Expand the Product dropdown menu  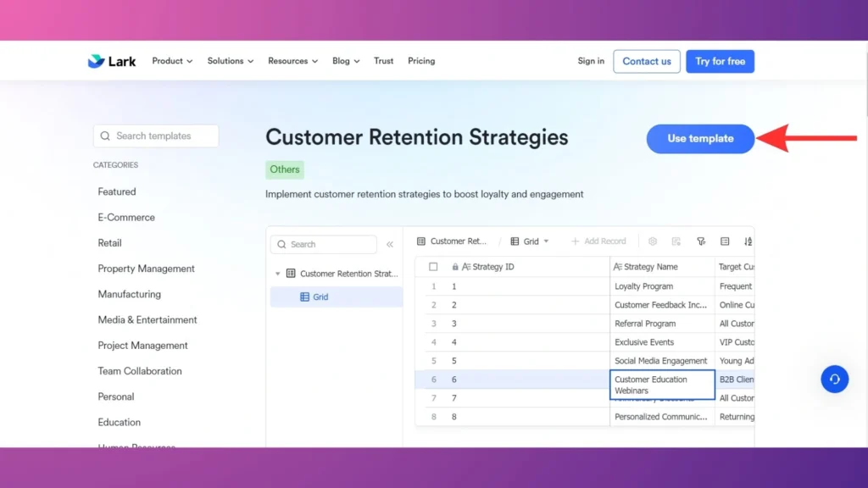click(x=172, y=61)
